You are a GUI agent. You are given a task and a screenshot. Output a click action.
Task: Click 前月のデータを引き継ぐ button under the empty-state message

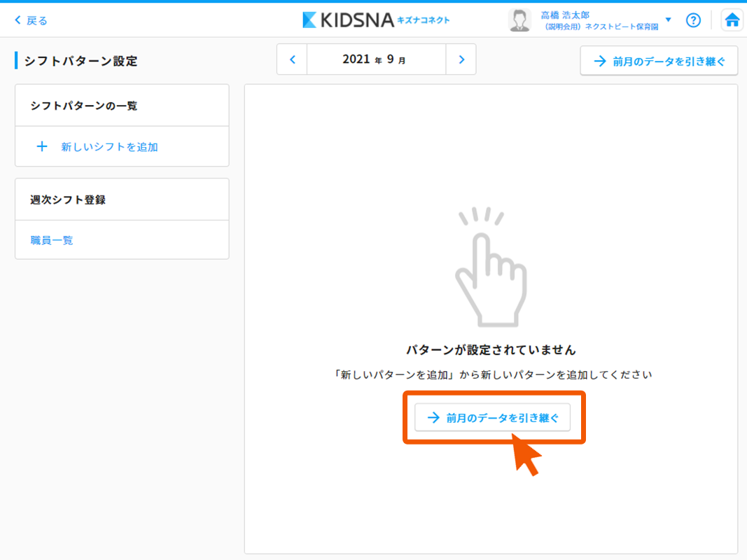(x=493, y=418)
